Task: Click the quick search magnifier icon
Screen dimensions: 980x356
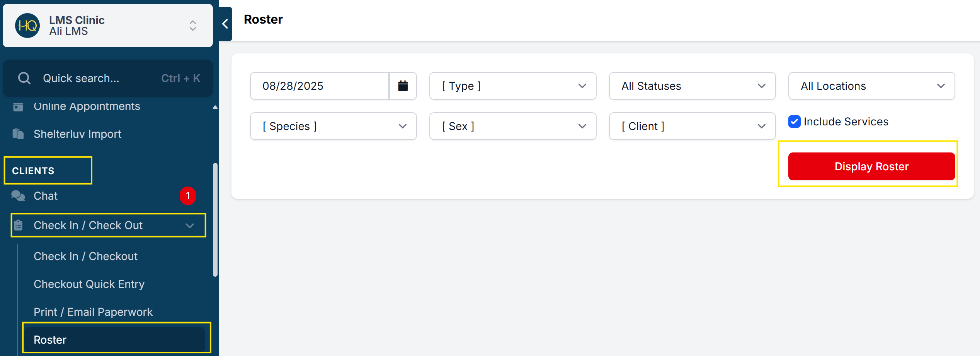Action: coord(24,78)
